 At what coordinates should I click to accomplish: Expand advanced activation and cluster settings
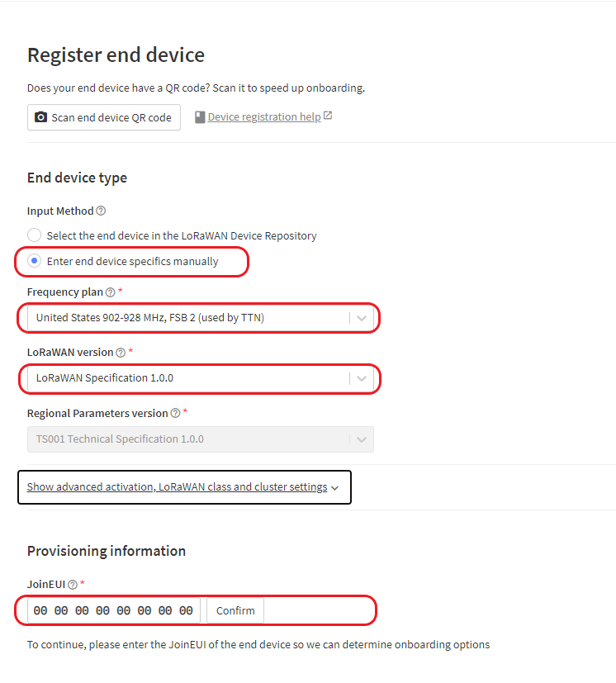tap(183, 486)
